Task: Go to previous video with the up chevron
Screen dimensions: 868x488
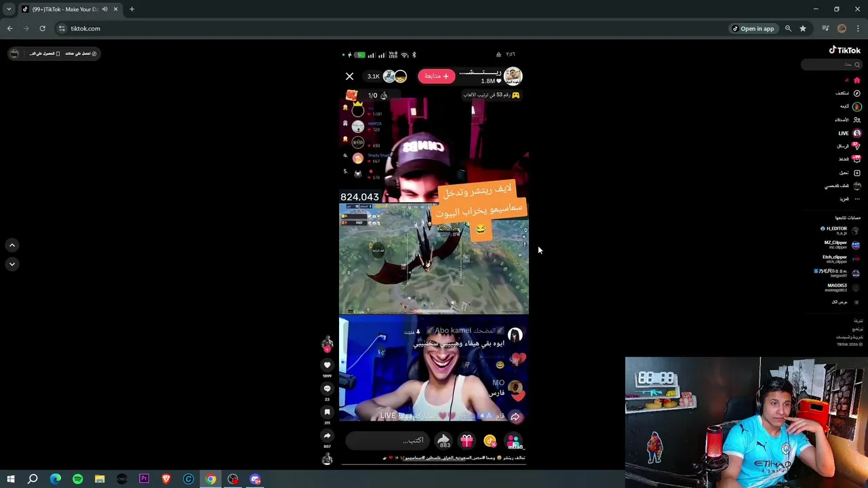Action: 12,245
